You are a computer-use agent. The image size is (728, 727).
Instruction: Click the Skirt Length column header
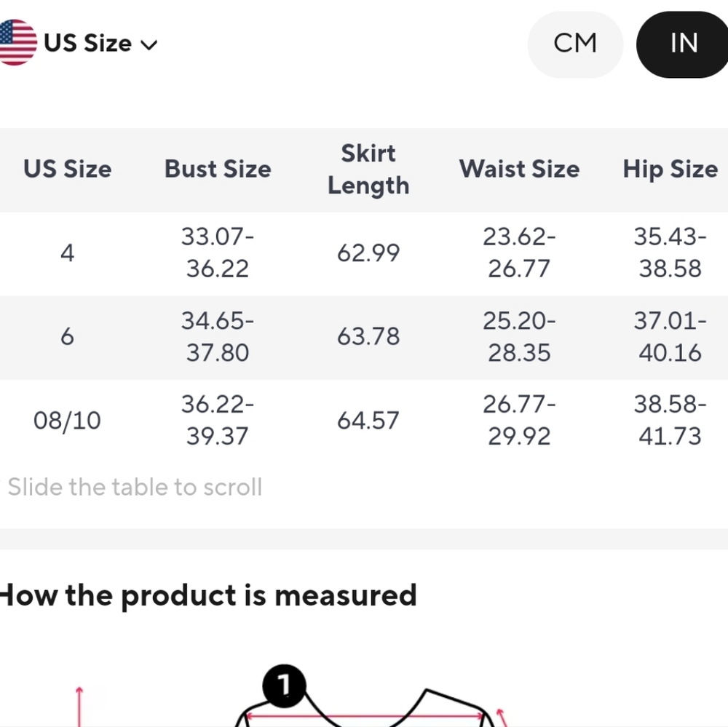tap(368, 169)
